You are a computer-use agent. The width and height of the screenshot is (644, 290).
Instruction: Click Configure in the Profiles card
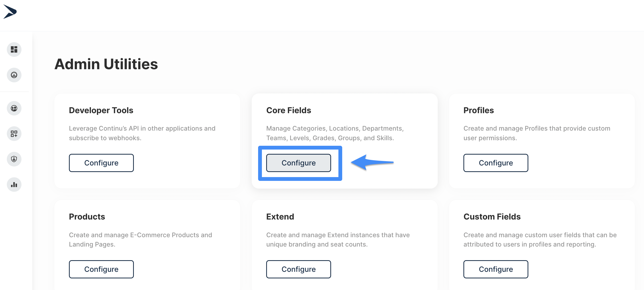pyautogui.click(x=496, y=163)
